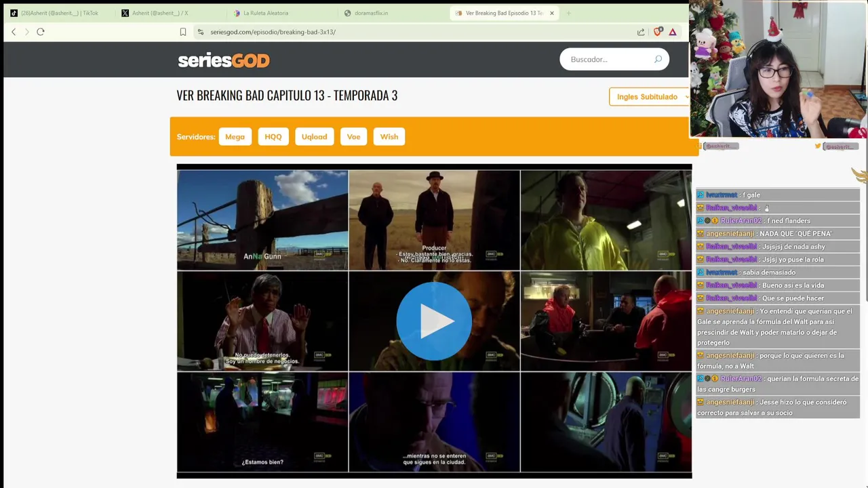Screen dimensions: 868x488
Task: Choose the Wish server
Action: coord(389,137)
